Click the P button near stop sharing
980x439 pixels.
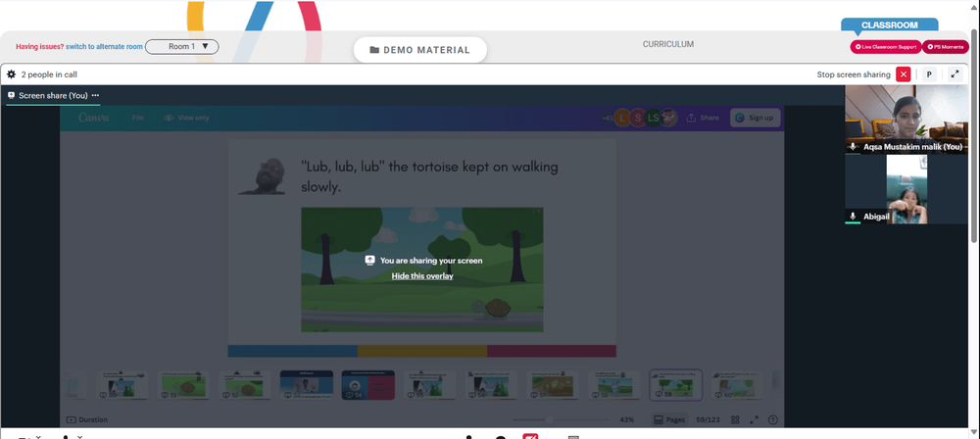[x=929, y=74]
